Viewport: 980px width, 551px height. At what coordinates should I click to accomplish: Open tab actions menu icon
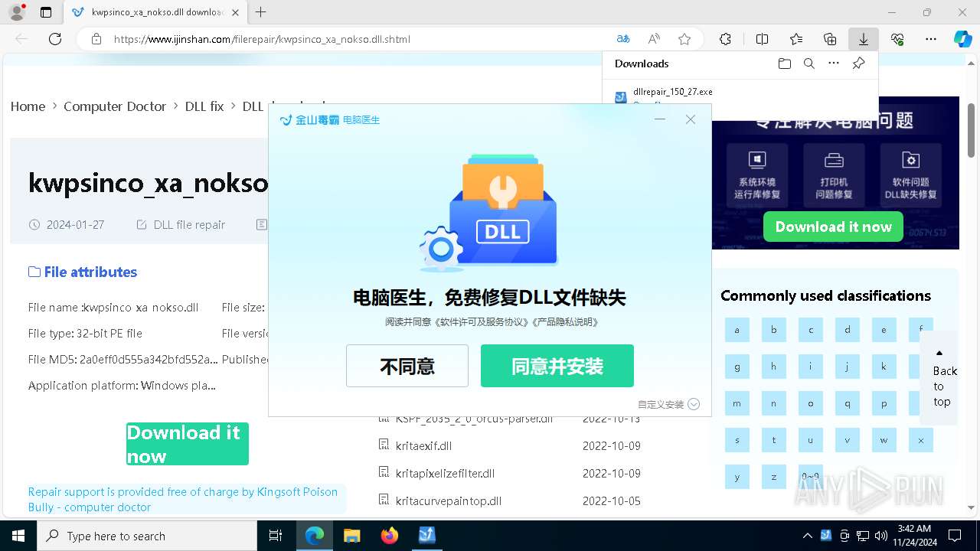(46, 12)
